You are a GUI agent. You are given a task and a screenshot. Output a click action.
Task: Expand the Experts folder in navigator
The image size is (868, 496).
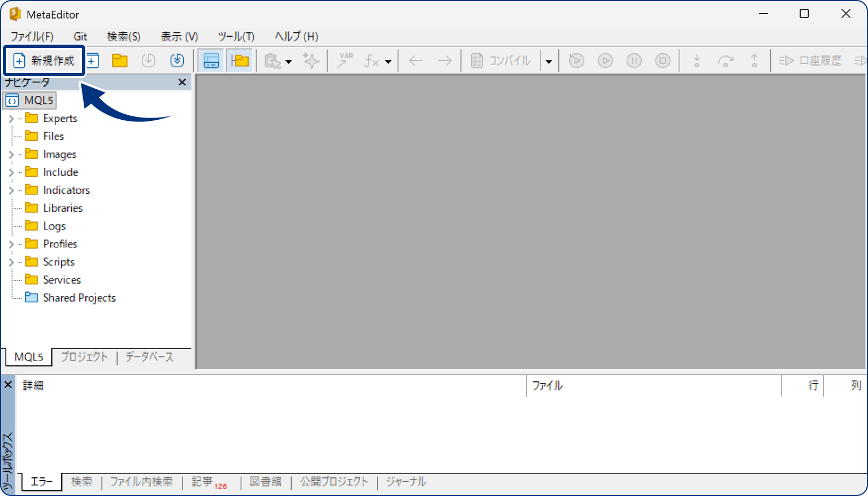click(x=11, y=119)
